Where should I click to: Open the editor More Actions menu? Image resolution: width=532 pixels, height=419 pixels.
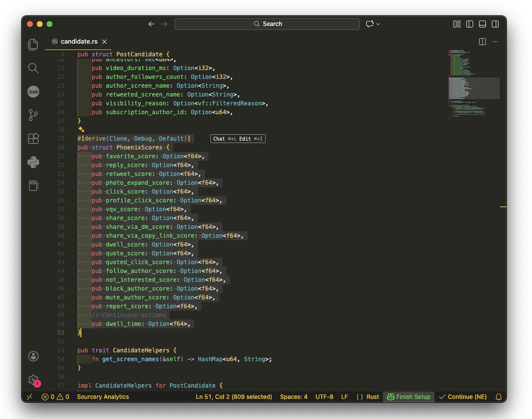click(495, 42)
